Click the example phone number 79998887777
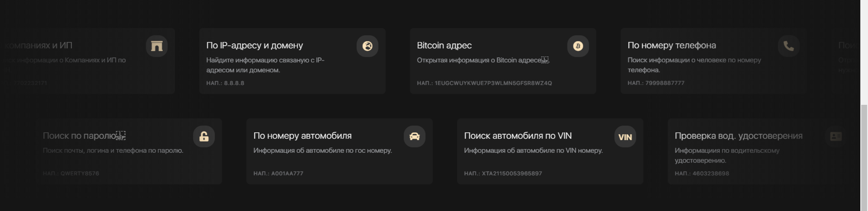Image resolution: width=868 pixels, height=211 pixels. click(x=665, y=83)
